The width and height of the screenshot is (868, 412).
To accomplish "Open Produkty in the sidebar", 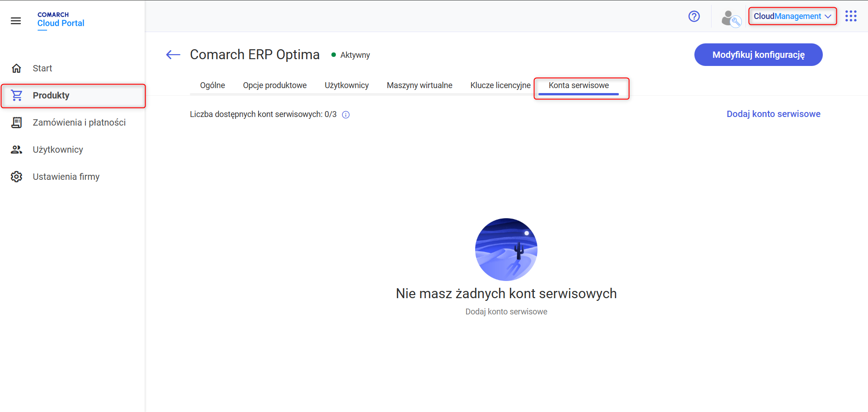I will [51, 95].
